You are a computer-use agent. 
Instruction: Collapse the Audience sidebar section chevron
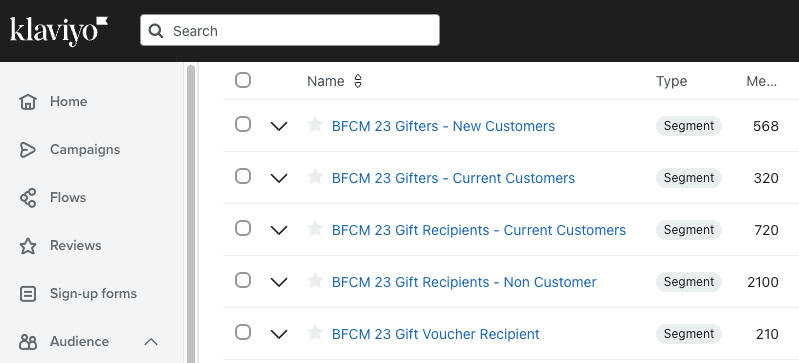151,342
